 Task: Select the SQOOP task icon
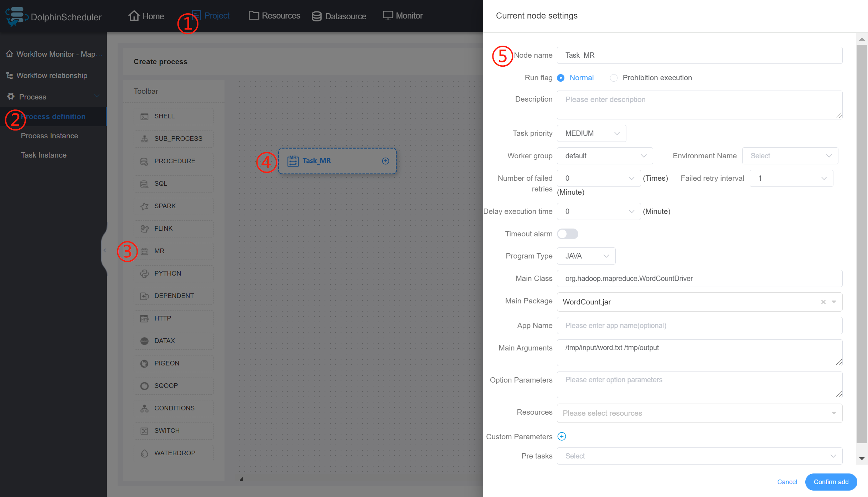144,386
